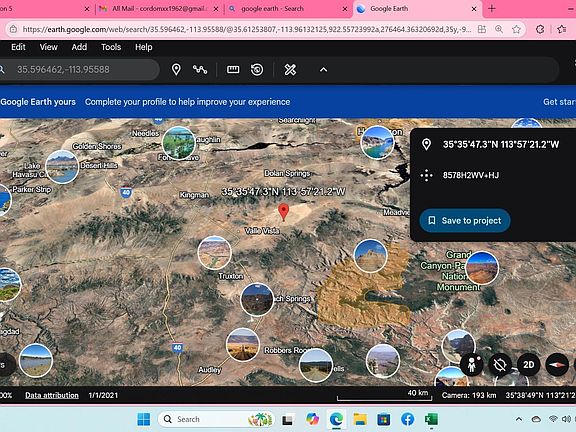Add this page to favorites with star icon
This screenshot has width=576, height=432.
click(516, 29)
